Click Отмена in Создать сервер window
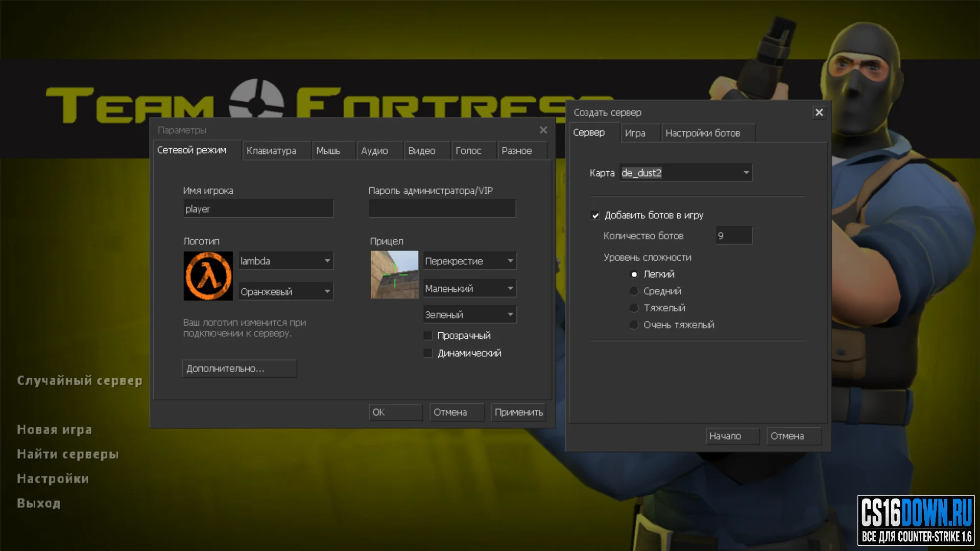Image resolution: width=980 pixels, height=551 pixels. [794, 436]
